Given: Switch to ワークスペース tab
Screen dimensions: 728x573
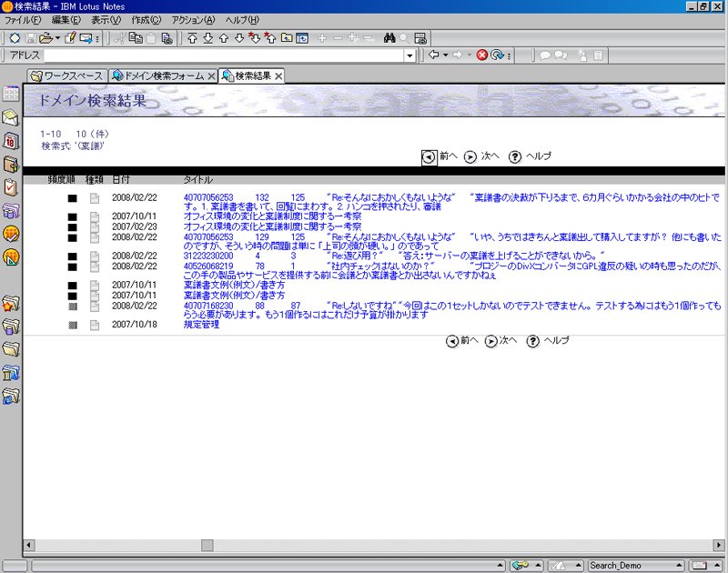Looking at the screenshot, I should (x=66, y=75).
